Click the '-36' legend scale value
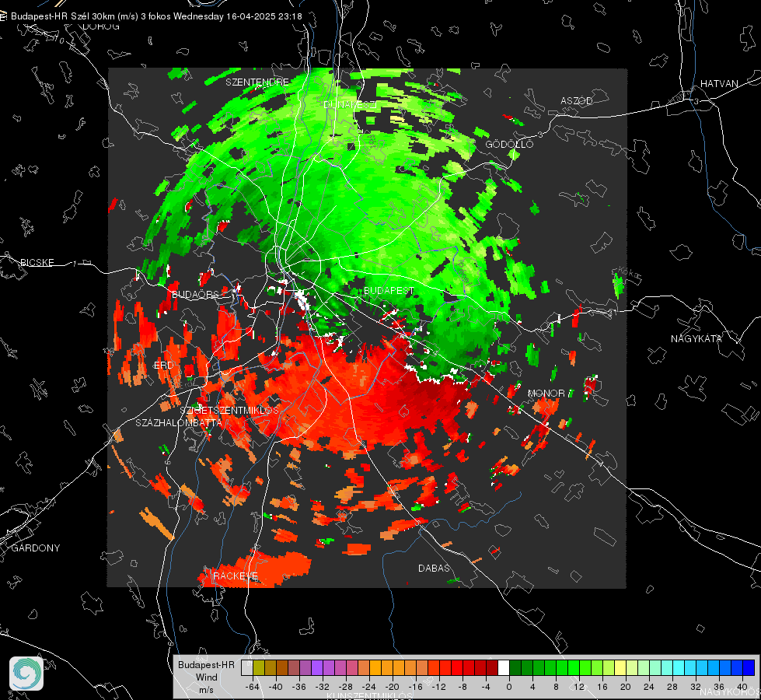761x700 pixels. pyautogui.click(x=299, y=687)
